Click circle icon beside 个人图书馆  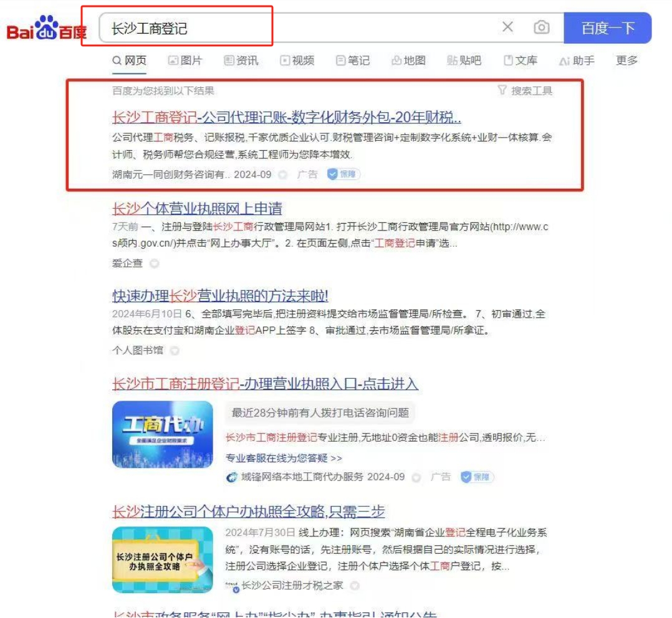(x=175, y=351)
